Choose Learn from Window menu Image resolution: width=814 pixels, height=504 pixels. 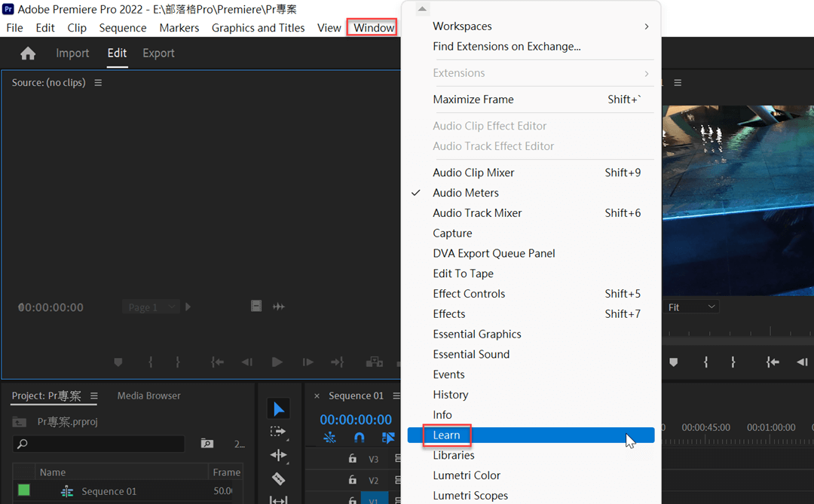(531, 435)
